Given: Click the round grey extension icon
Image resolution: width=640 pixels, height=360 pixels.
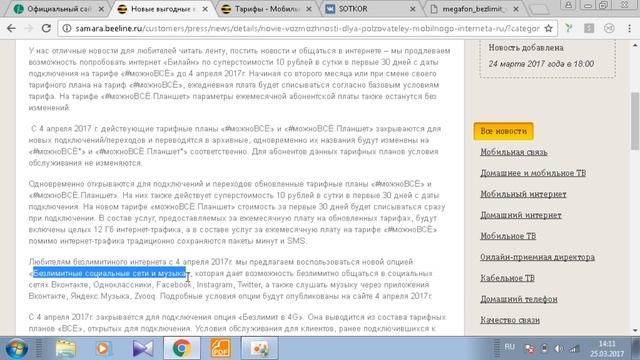Looking at the screenshot, I should pos(609,28).
